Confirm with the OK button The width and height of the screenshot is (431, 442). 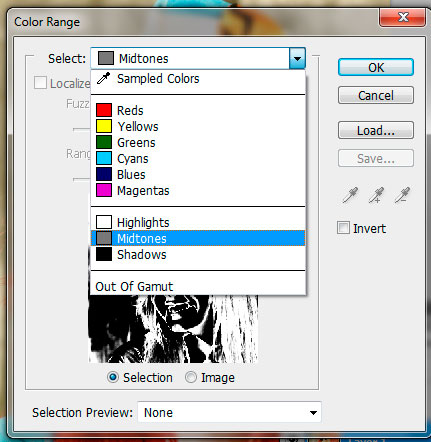point(376,67)
